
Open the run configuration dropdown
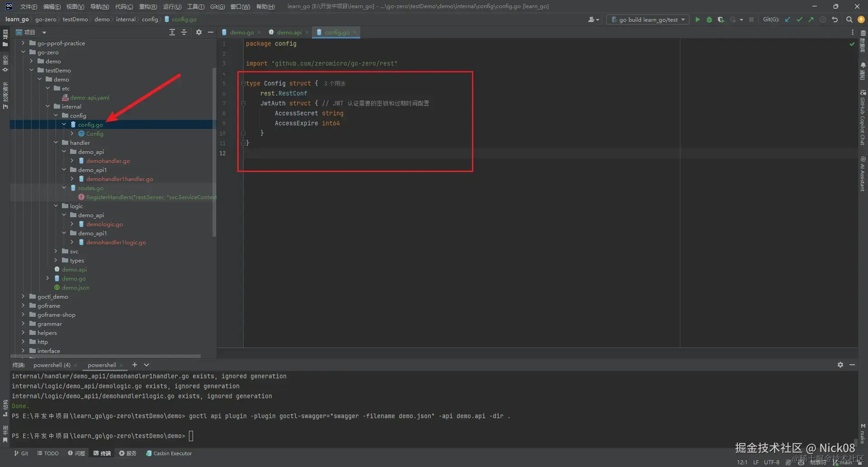tap(648, 19)
